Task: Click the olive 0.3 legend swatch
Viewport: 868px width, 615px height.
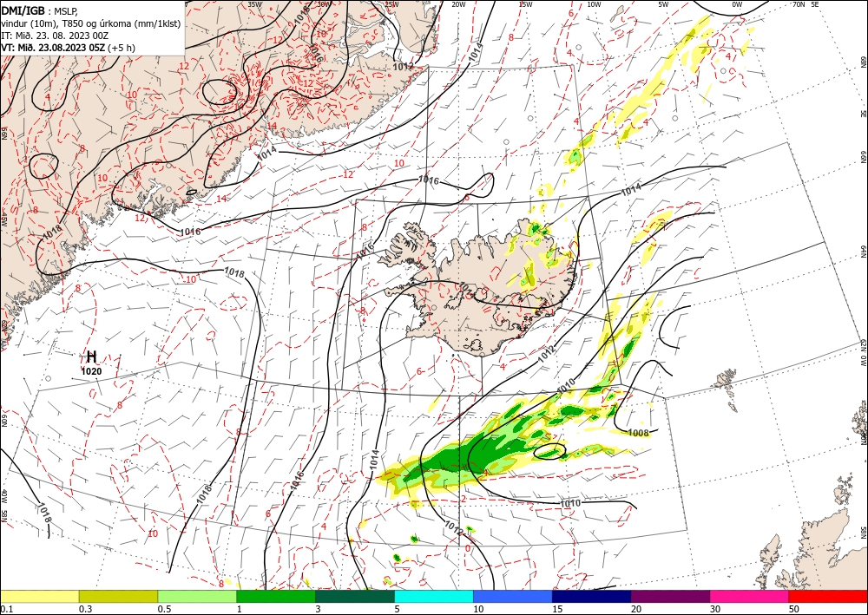Action: [x=118, y=596]
